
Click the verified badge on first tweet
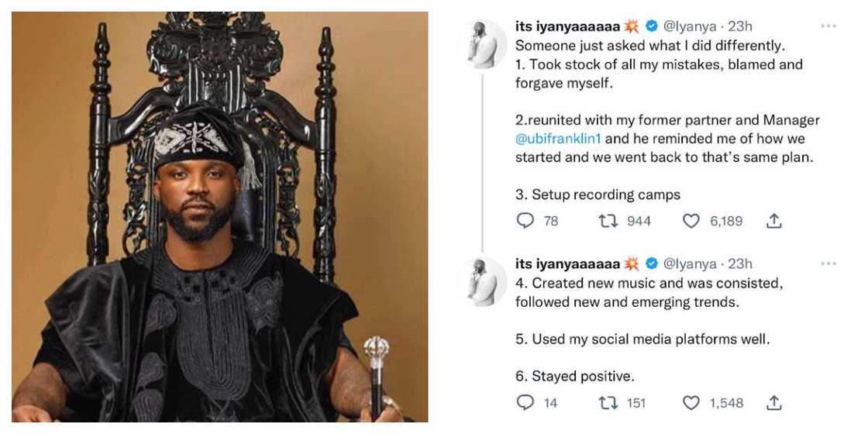[653, 27]
